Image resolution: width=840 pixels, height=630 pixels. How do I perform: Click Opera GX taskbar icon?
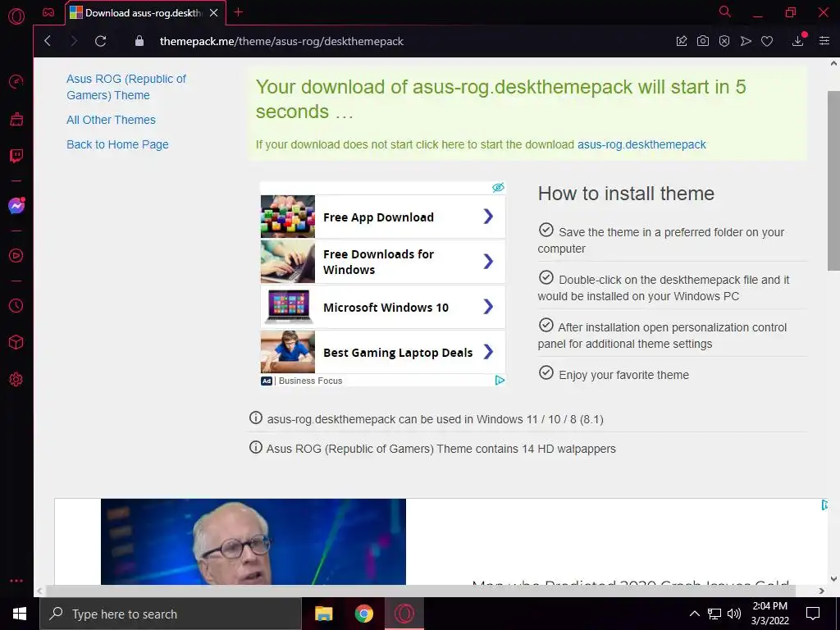coord(404,614)
